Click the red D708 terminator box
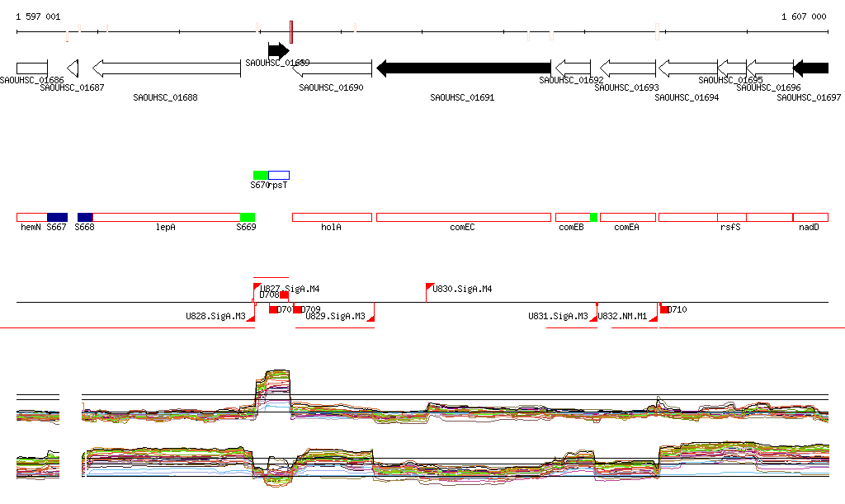The image size is (845, 504). click(284, 295)
